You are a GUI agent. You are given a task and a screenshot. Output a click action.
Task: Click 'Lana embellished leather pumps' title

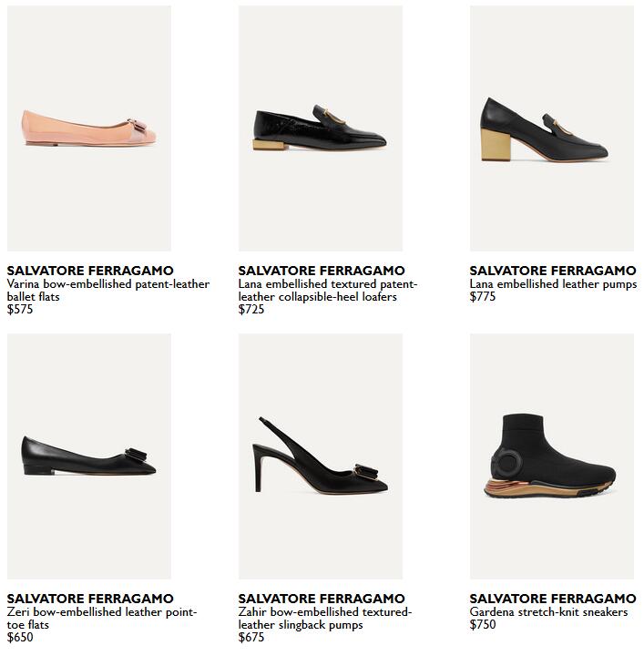coord(553,284)
